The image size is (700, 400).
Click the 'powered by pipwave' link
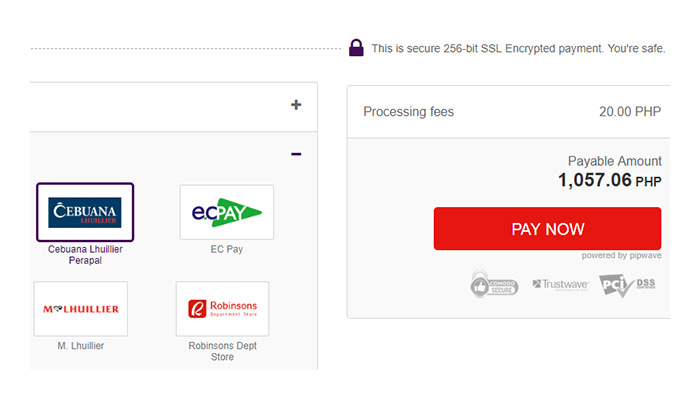tap(621, 256)
